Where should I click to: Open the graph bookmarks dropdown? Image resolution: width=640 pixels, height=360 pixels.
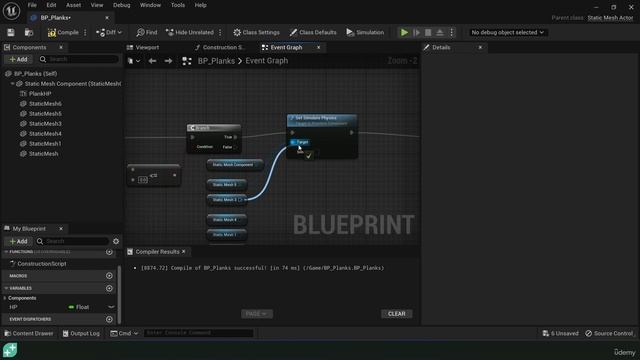pyautogui.click(x=134, y=61)
